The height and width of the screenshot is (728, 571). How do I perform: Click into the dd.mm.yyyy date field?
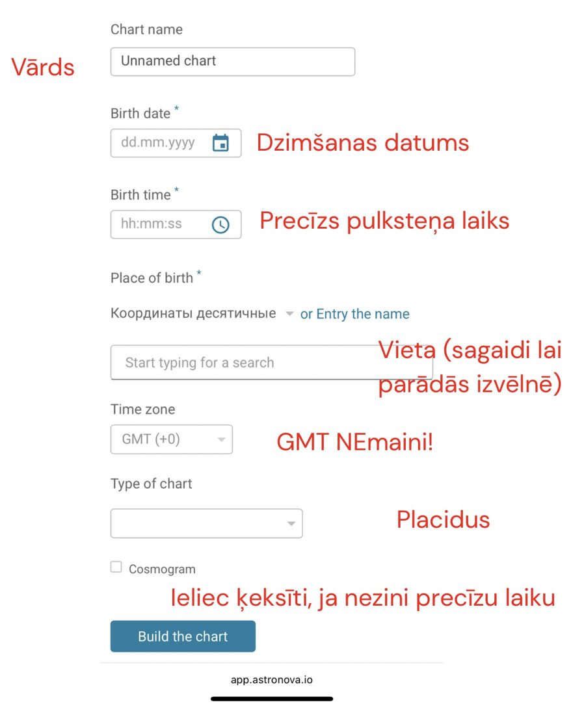158,143
